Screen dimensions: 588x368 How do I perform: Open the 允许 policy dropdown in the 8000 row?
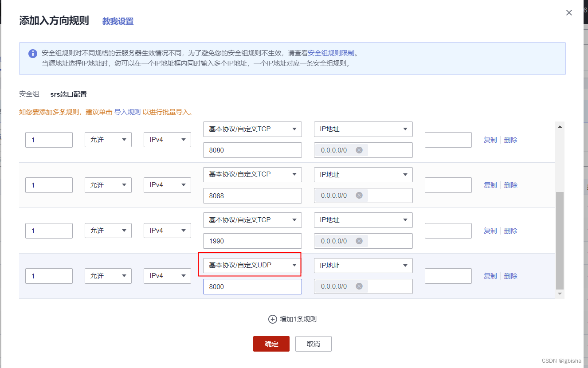(x=108, y=276)
